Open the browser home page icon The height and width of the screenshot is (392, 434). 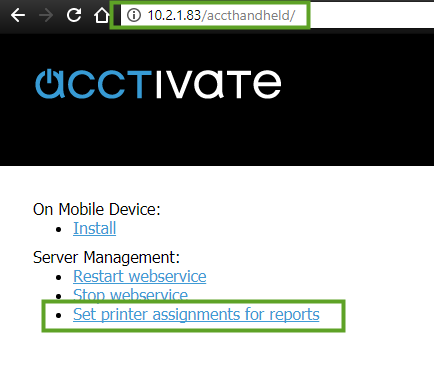(101, 15)
